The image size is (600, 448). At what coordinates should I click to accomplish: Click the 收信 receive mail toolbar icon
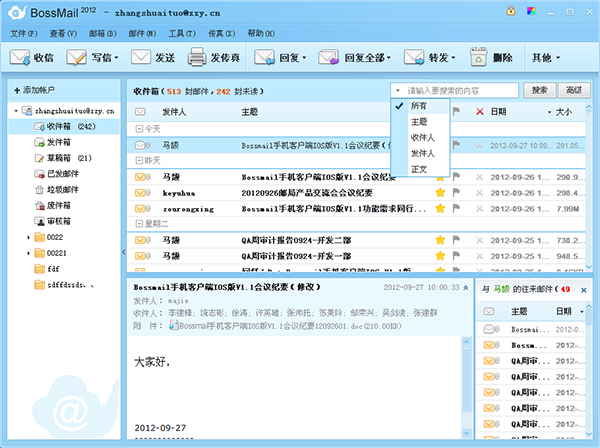coord(20,58)
